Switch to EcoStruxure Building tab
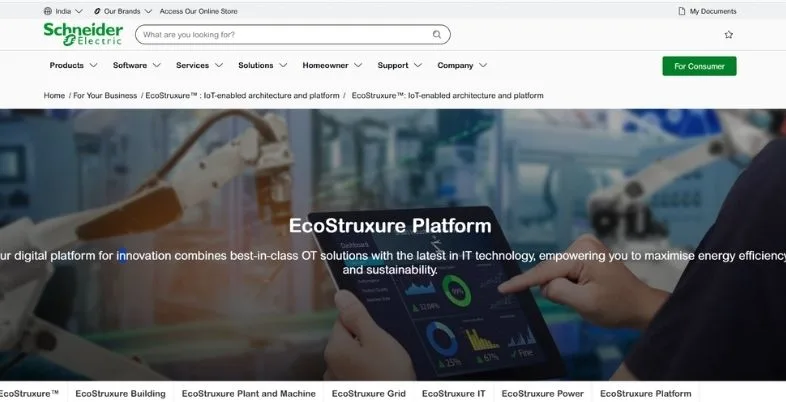Screen dimensions: 786x402 point(120,393)
